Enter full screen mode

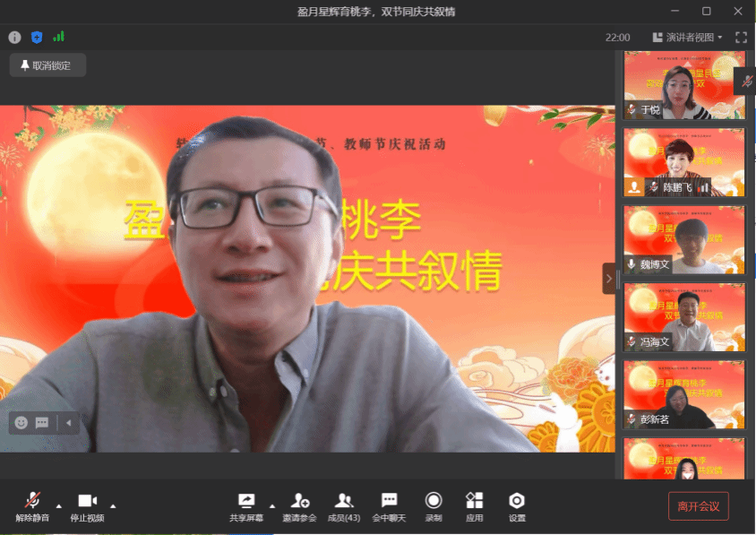(741, 38)
